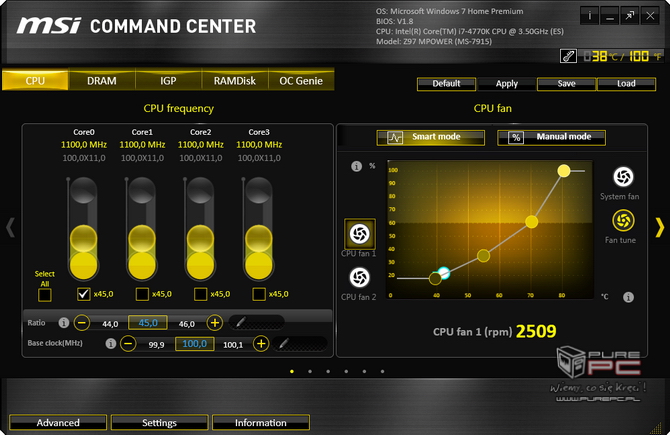Increase Ratio with the plus button

pyautogui.click(x=215, y=323)
